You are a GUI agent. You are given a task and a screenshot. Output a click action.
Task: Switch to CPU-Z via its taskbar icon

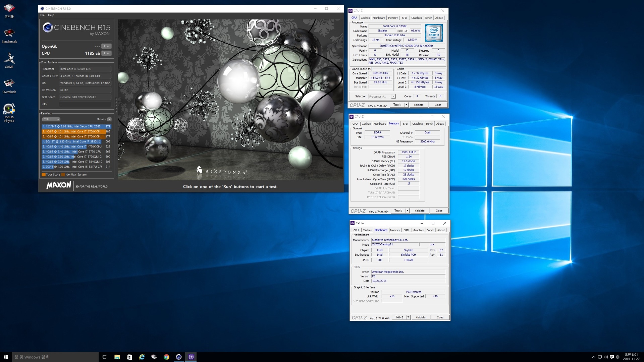(x=191, y=357)
